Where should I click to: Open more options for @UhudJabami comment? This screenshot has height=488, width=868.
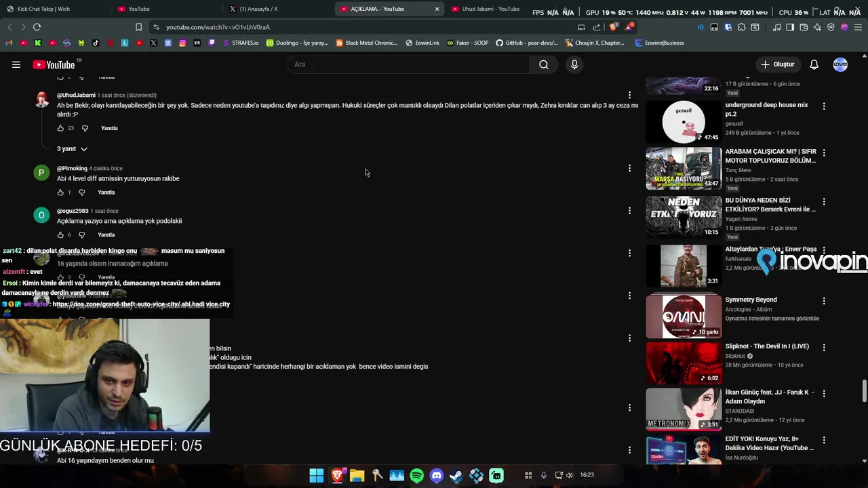(x=629, y=95)
